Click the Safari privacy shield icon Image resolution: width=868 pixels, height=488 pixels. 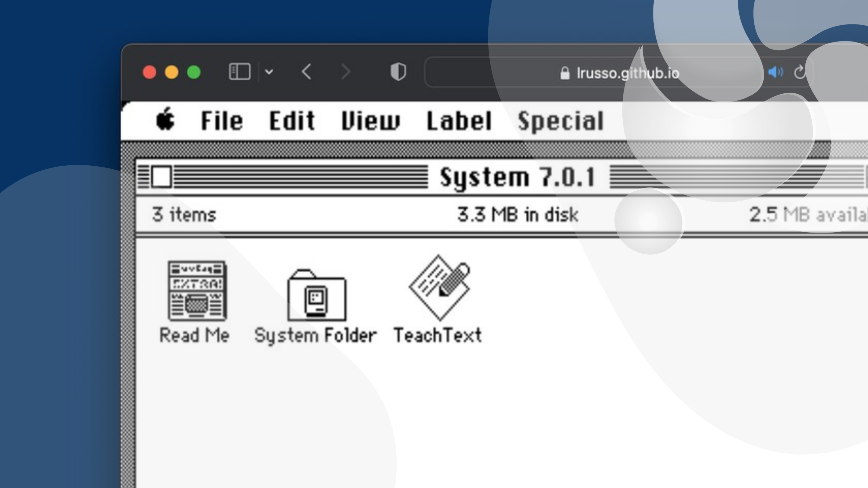(398, 72)
